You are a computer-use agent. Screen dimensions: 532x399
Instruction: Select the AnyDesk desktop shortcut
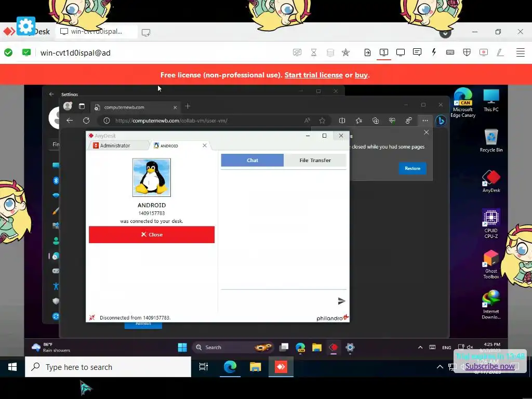[x=491, y=181]
